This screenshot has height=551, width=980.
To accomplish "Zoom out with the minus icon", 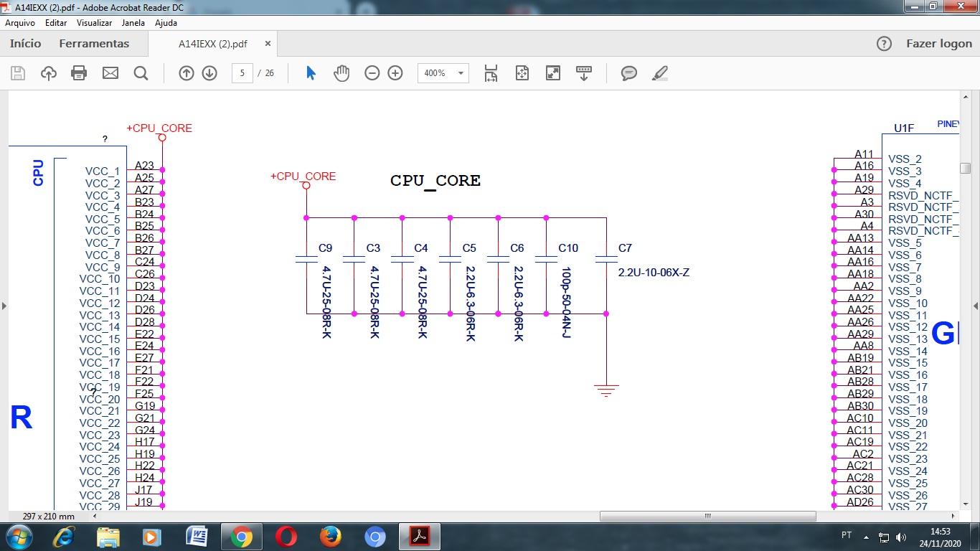I will point(372,73).
